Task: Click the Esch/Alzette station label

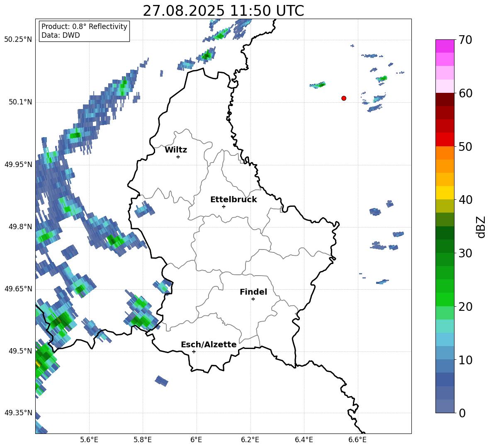Action: pos(209,345)
